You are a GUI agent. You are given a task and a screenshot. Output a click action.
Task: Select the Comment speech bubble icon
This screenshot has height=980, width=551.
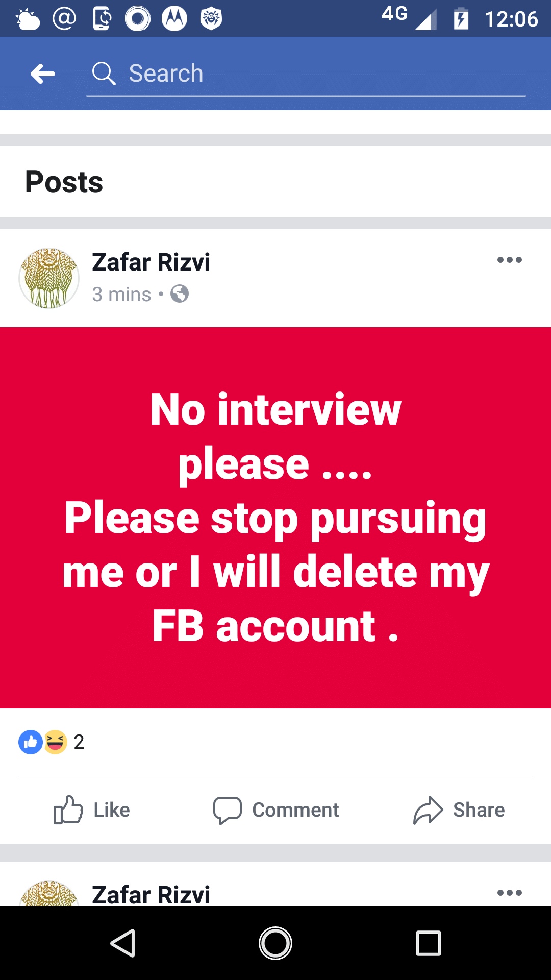pyautogui.click(x=228, y=810)
